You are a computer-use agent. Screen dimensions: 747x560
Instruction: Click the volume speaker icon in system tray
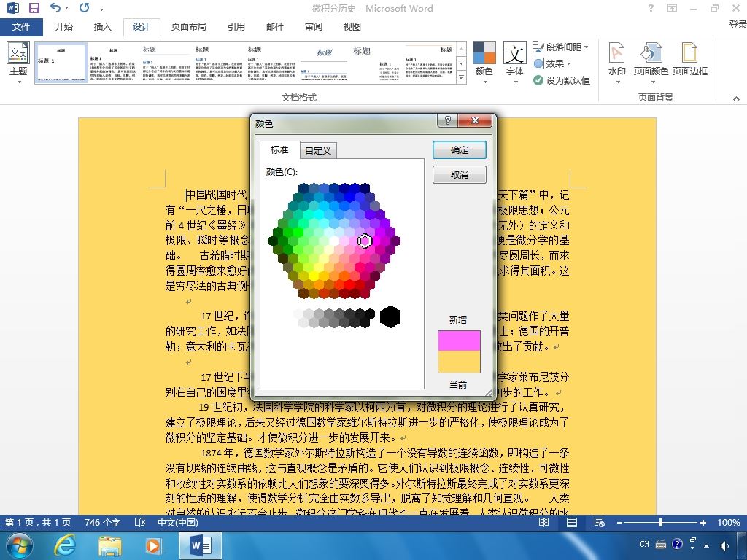[724, 545]
